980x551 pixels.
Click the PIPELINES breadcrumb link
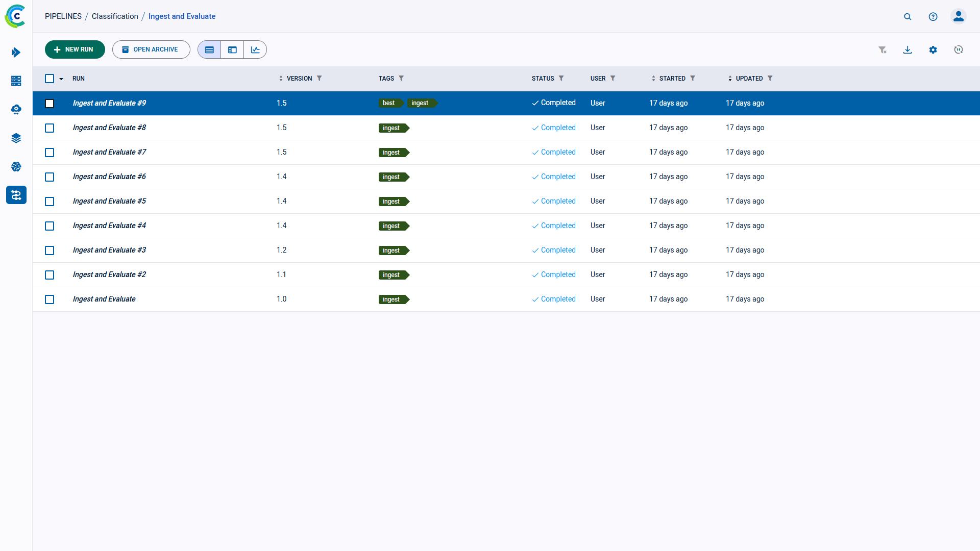[63, 16]
